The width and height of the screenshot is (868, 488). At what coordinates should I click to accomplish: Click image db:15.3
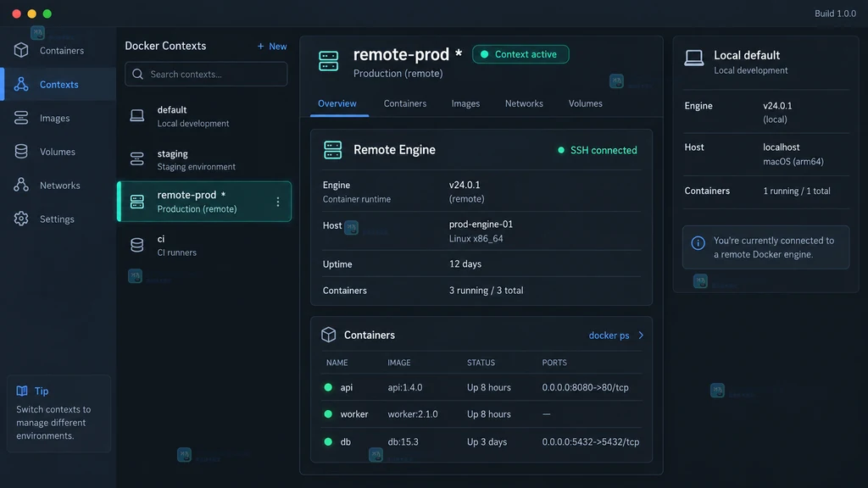click(x=403, y=441)
